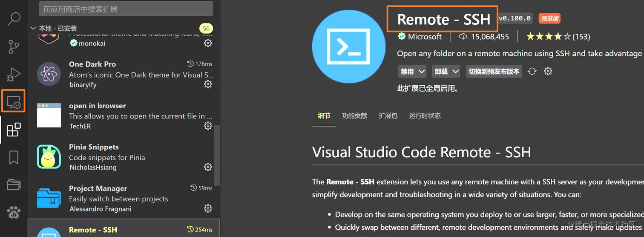Click the v0.100.0 version label

pyautogui.click(x=515, y=18)
